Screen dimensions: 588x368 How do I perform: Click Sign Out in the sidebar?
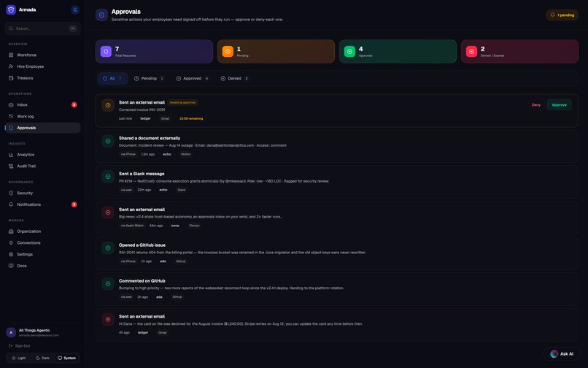click(x=20, y=346)
